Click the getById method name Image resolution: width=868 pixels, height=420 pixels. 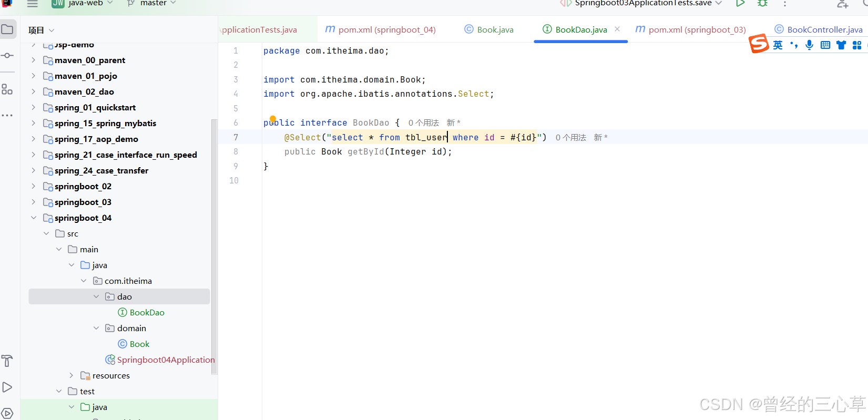(366, 152)
